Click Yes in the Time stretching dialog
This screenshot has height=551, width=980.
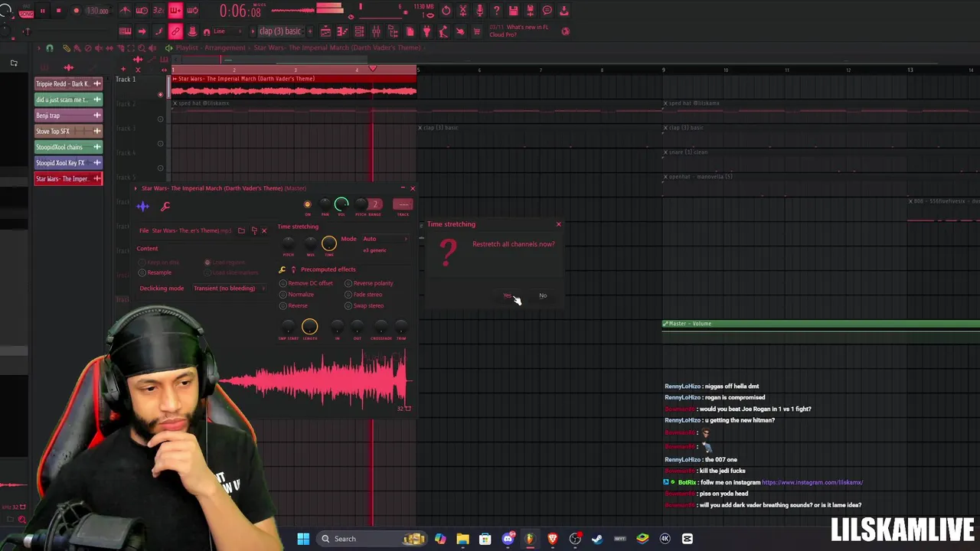(507, 295)
